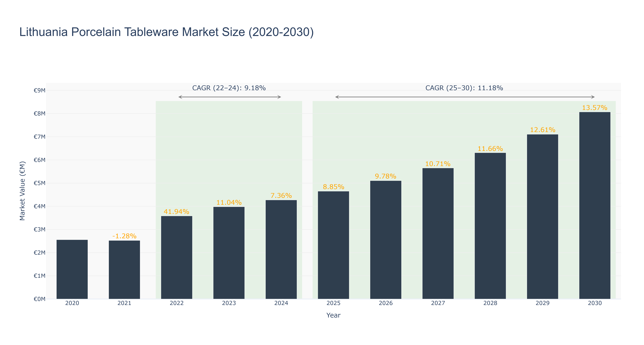Viewport: 644px width, 345px height.
Task: Select the 2020 bar
Action: 72,269
